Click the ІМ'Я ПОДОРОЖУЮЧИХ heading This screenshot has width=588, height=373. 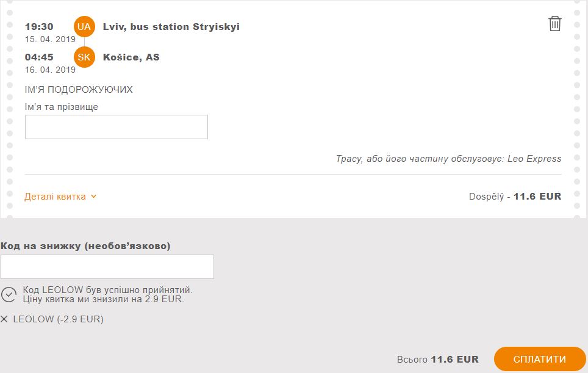(x=79, y=90)
